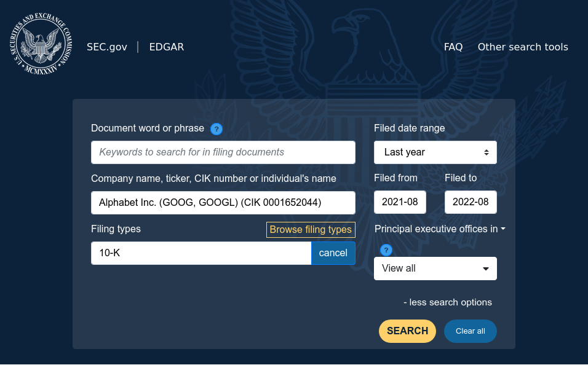Open the FAQ link
Viewport: 588px width, 365px height.
click(x=453, y=47)
